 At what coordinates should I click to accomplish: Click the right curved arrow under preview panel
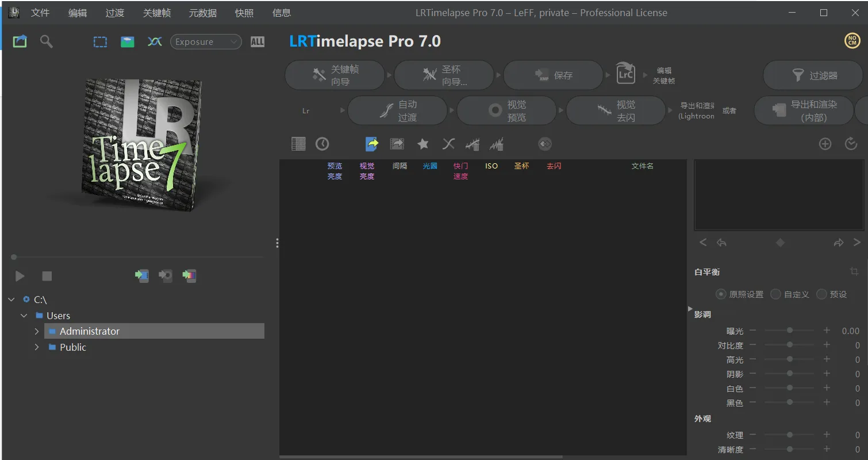coord(839,243)
